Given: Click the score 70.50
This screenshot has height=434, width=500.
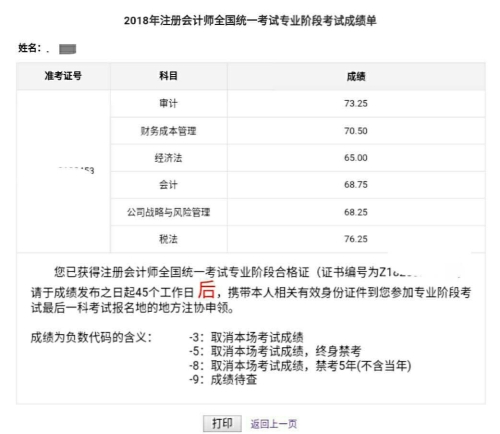Looking at the screenshot, I should [356, 131].
